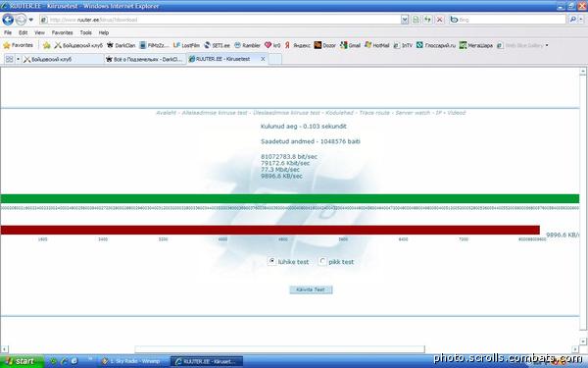Screen dimensions: 588x368
Task: Open the FilMzZz bookmark
Action: [154, 45]
